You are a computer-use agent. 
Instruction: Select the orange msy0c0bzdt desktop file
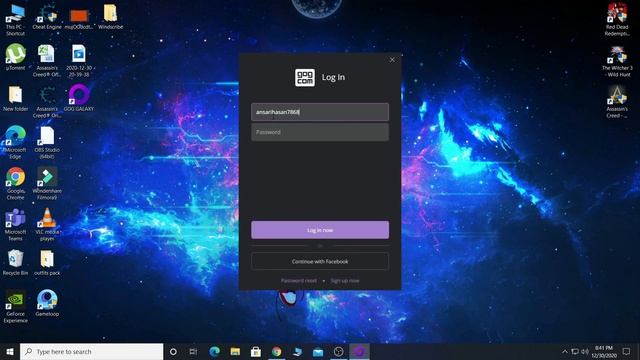click(79, 18)
